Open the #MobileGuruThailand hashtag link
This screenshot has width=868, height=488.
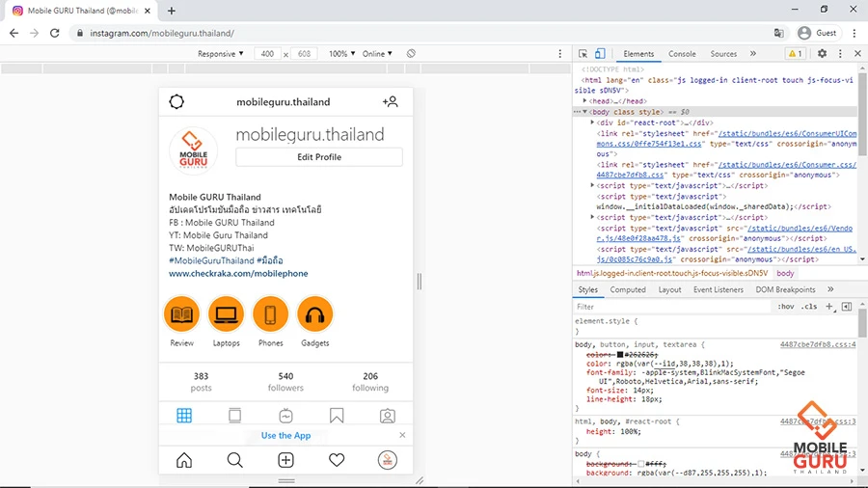click(211, 260)
